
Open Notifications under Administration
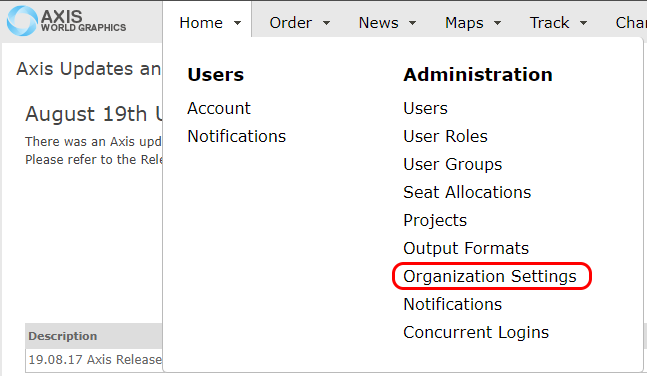coord(452,305)
